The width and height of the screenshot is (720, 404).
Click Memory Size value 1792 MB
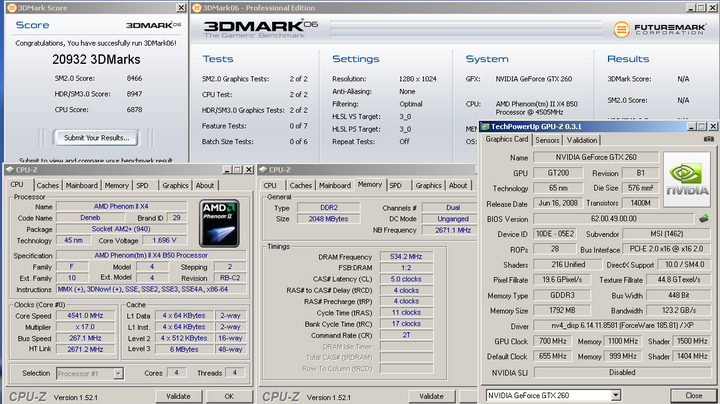(x=562, y=310)
